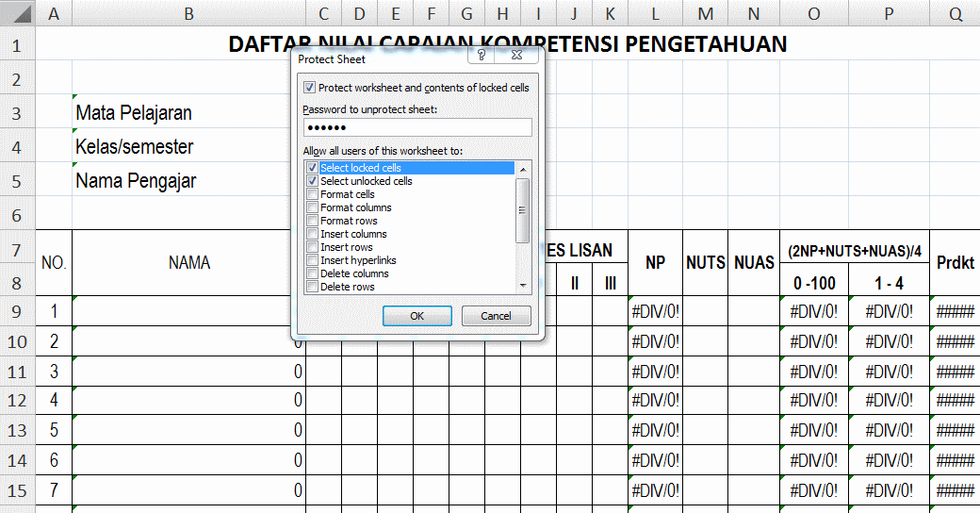Image resolution: width=980 pixels, height=513 pixels.
Task: Enable Insert rows permission
Action: (313, 246)
